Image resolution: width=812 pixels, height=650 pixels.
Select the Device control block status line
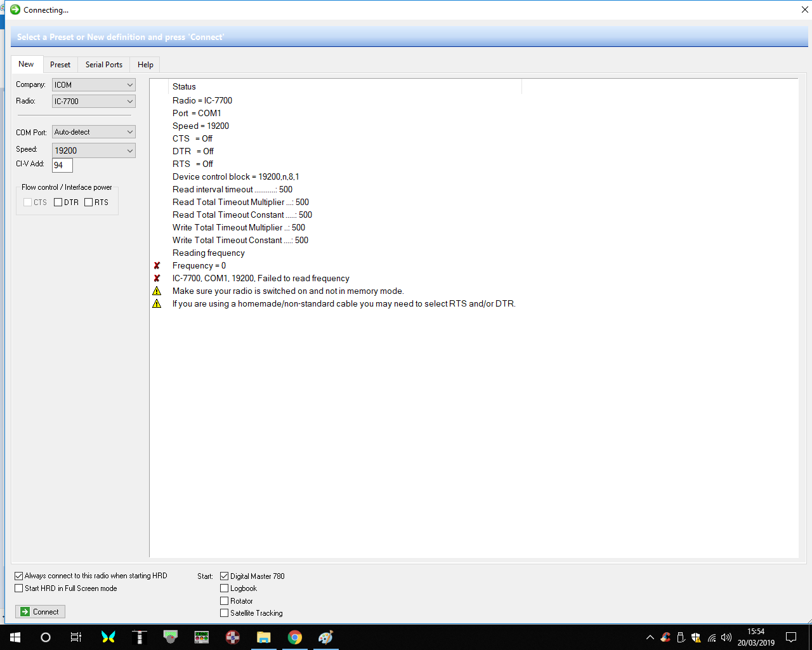tap(236, 176)
